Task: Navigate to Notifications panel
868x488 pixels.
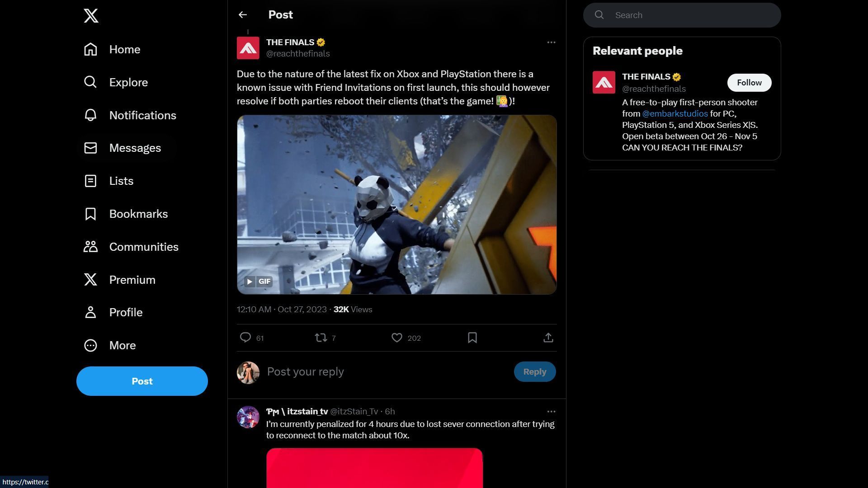Action: click(x=142, y=116)
